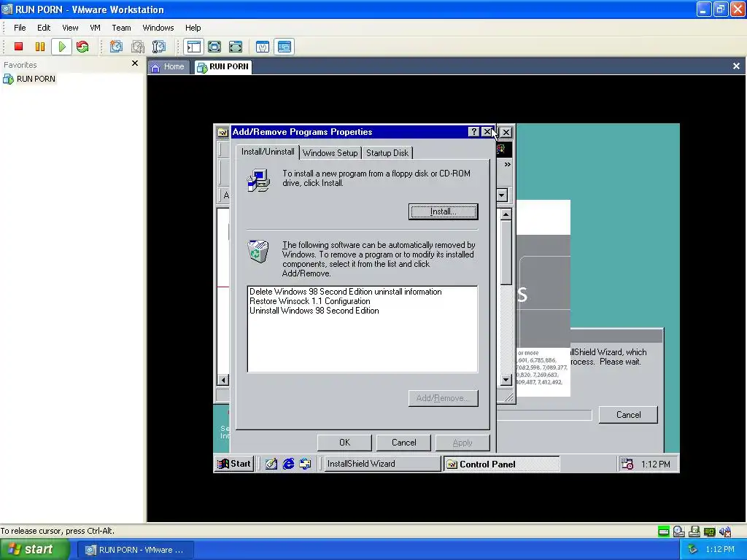This screenshot has height=560, width=747.
Task: Select Restore Winsock 1.1 Configuration entry
Action: [x=309, y=301]
